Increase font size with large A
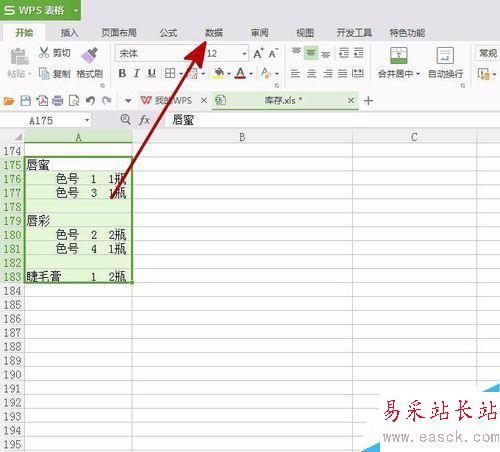 258,53
